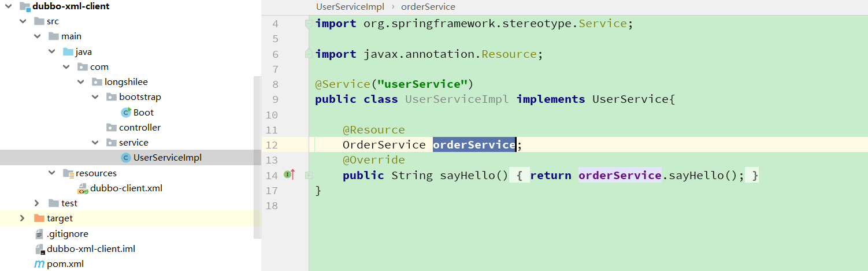Expand the test folder
The height and width of the screenshot is (271, 868).
pos(37,203)
